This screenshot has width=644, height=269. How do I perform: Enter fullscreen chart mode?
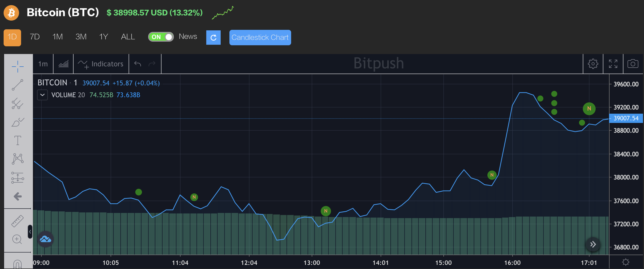tap(613, 64)
